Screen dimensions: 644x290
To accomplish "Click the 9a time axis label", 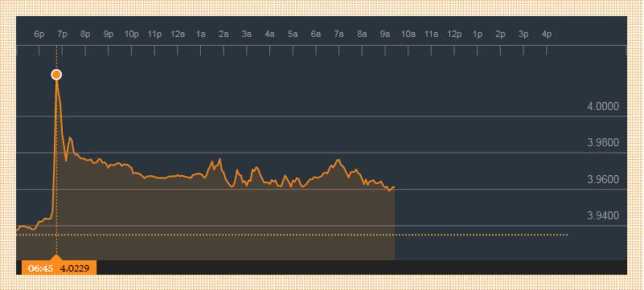I will pos(385,34).
